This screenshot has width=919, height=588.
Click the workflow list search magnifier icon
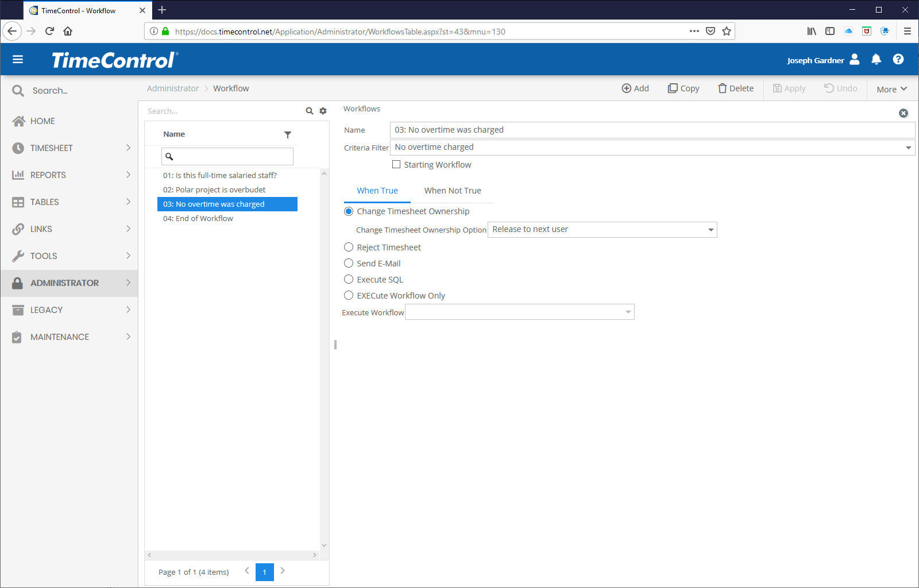click(310, 111)
